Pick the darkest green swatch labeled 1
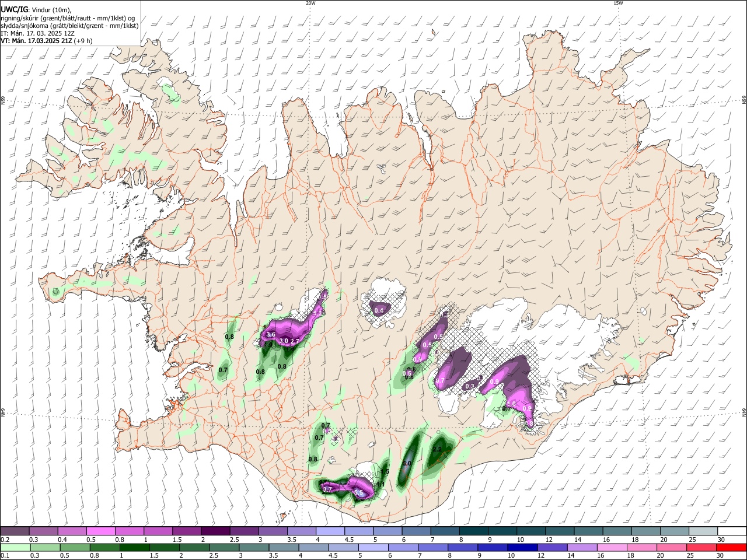747x560 pixels. click(134, 547)
